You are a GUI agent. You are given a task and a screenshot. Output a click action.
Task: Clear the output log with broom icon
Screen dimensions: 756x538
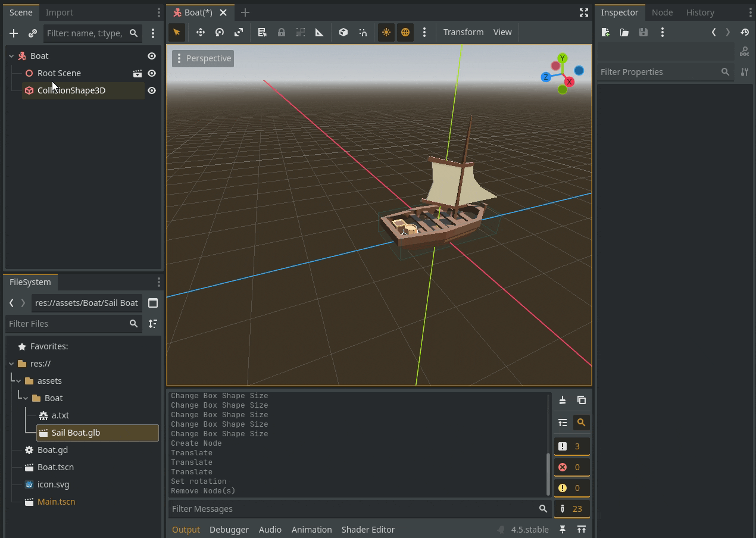click(563, 400)
